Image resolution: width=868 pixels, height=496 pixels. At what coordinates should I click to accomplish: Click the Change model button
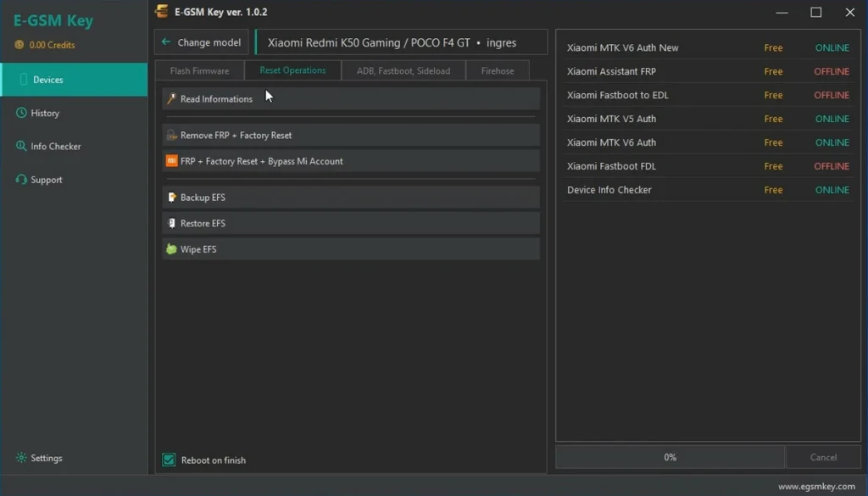coord(202,42)
